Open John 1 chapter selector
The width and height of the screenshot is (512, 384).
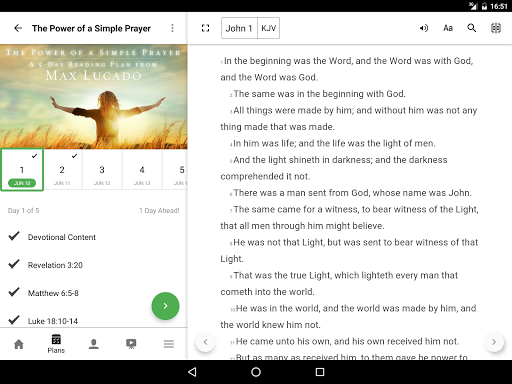pos(239,28)
